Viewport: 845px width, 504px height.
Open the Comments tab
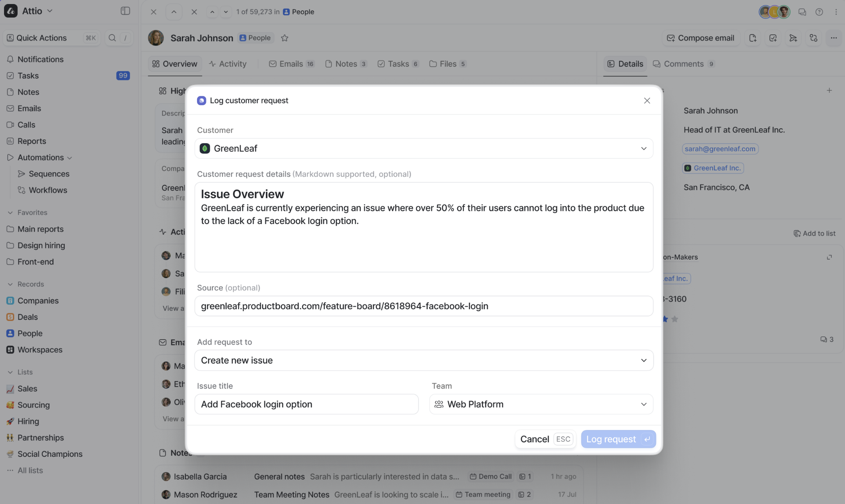point(683,64)
